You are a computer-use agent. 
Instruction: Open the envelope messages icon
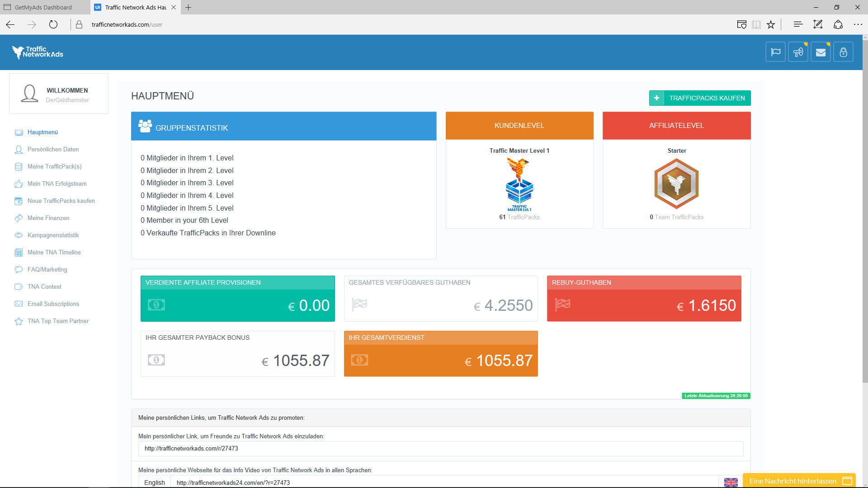point(821,52)
